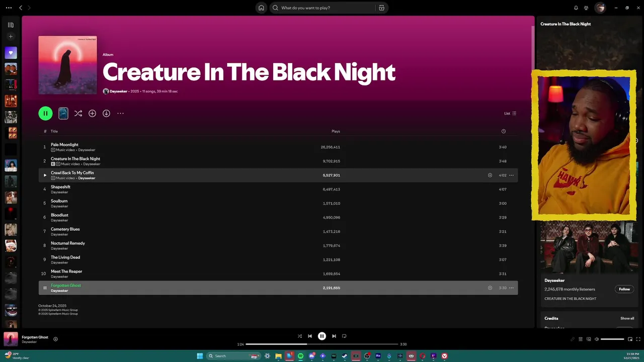The width and height of the screenshot is (644, 362).
Task: Open Discord from the Windows taskbar
Action: [x=312, y=356]
